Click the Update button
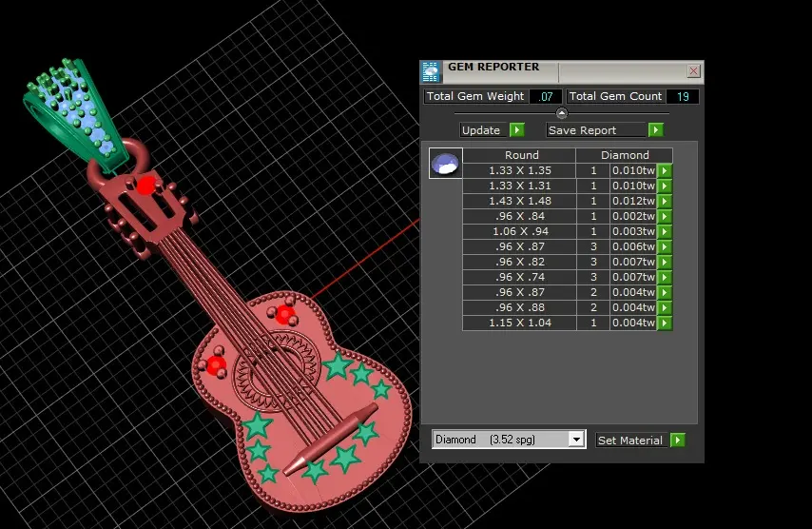This screenshot has height=529, width=812. pyautogui.click(x=481, y=130)
